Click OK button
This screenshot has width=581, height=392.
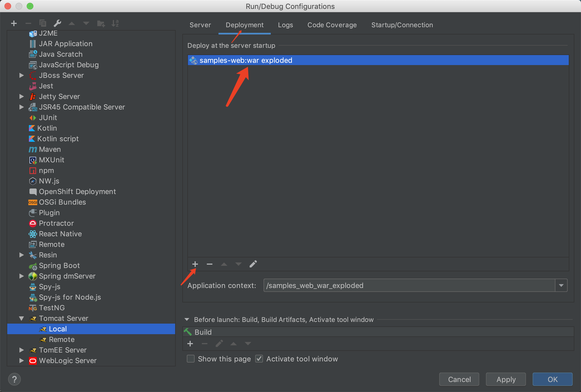[553, 379]
